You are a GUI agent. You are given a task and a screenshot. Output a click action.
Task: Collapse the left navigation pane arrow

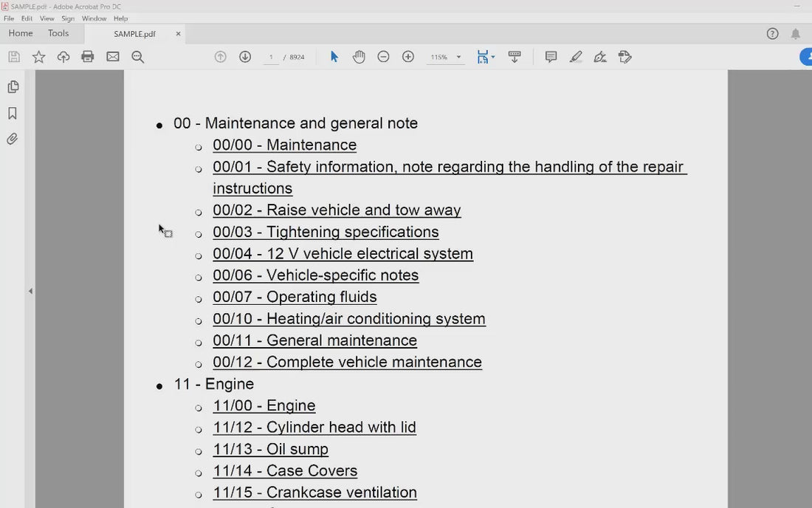tap(30, 290)
